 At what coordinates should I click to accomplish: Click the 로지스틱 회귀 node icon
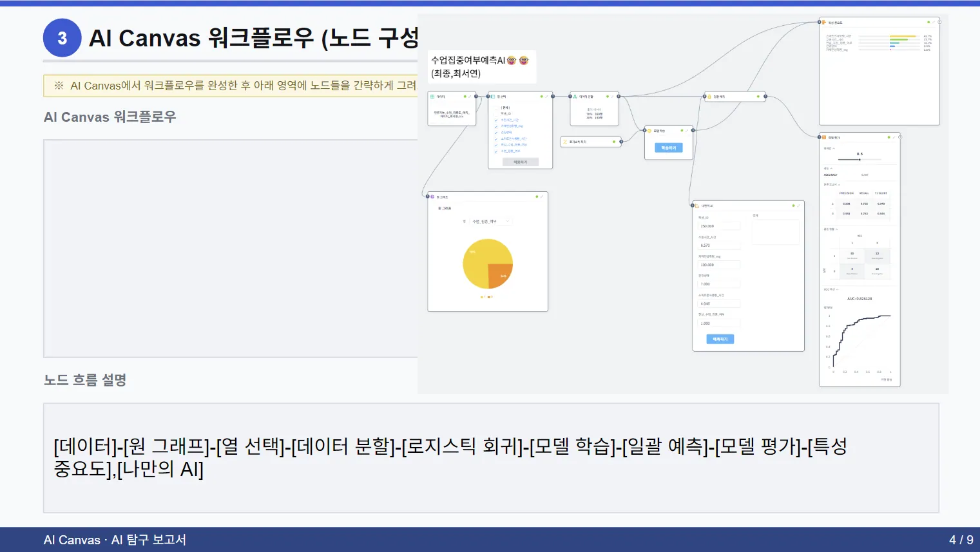click(x=565, y=142)
